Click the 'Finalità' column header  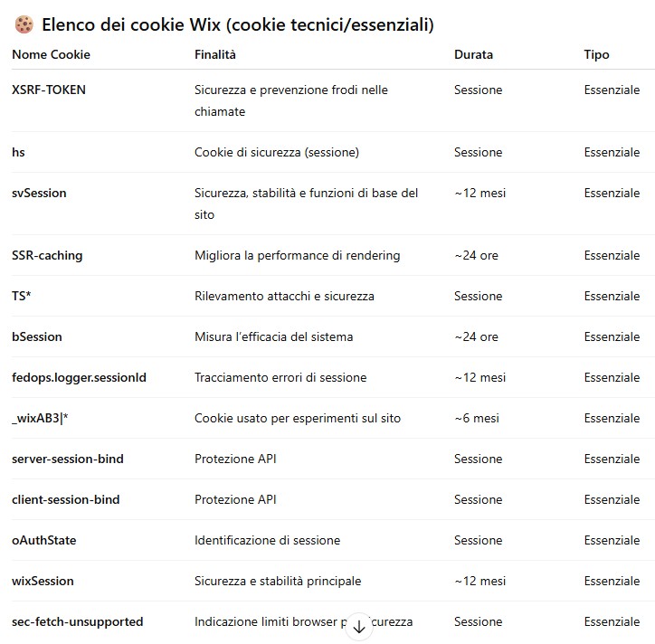[214, 54]
